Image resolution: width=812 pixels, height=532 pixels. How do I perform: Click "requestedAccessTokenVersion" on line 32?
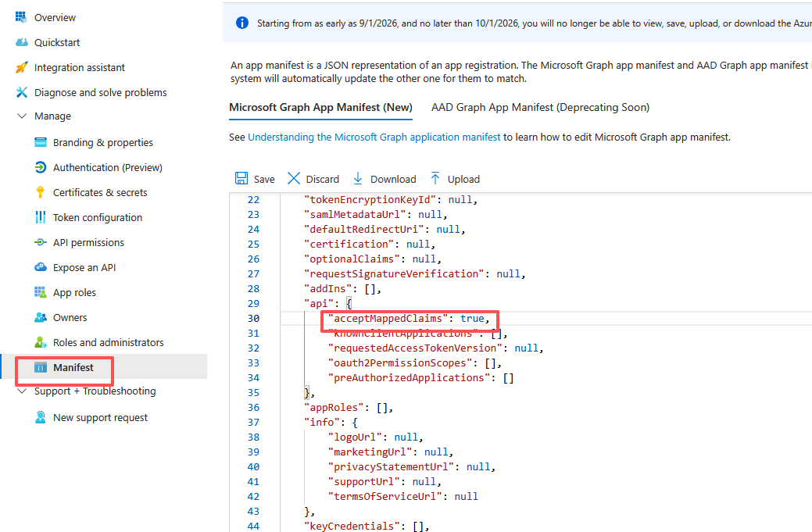click(415, 348)
